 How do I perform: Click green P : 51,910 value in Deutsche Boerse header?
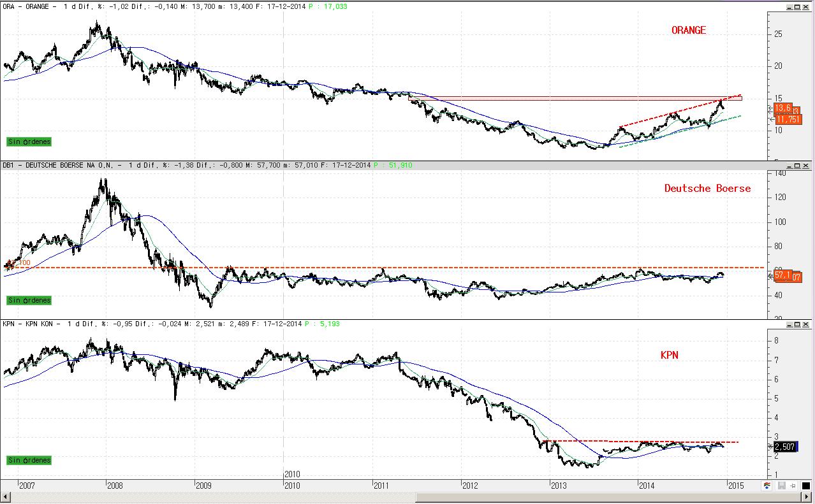pos(393,165)
